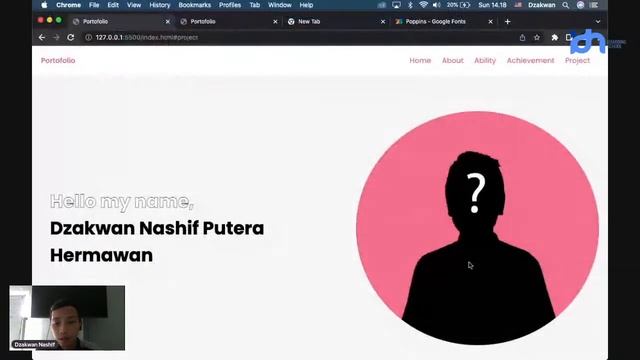The width and height of the screenshot is (640, 360).
Task: Click the 'Hermawan' heading text
Action: (101, 256)
